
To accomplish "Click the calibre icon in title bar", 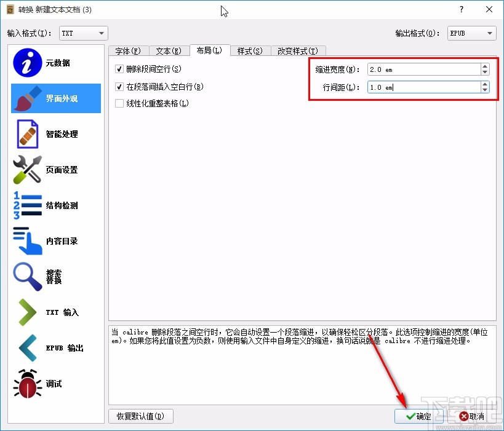I will tap(10, 10).
